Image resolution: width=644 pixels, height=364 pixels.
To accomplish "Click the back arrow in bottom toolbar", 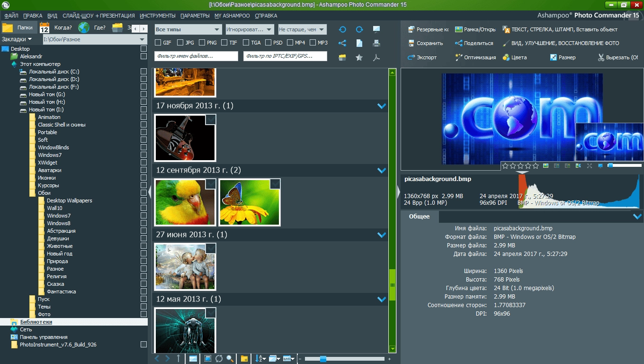I will tap(158, 359).
